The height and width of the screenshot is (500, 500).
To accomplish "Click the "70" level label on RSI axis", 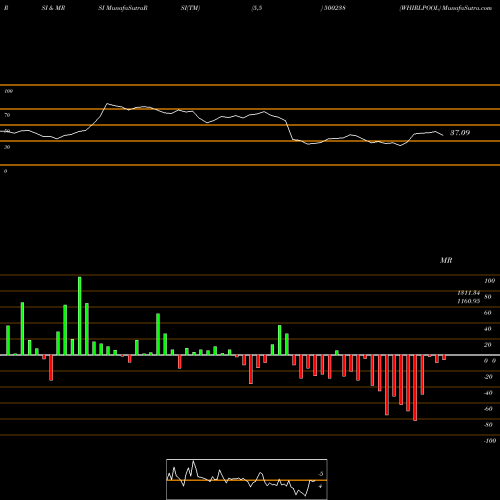I will 7,115.
